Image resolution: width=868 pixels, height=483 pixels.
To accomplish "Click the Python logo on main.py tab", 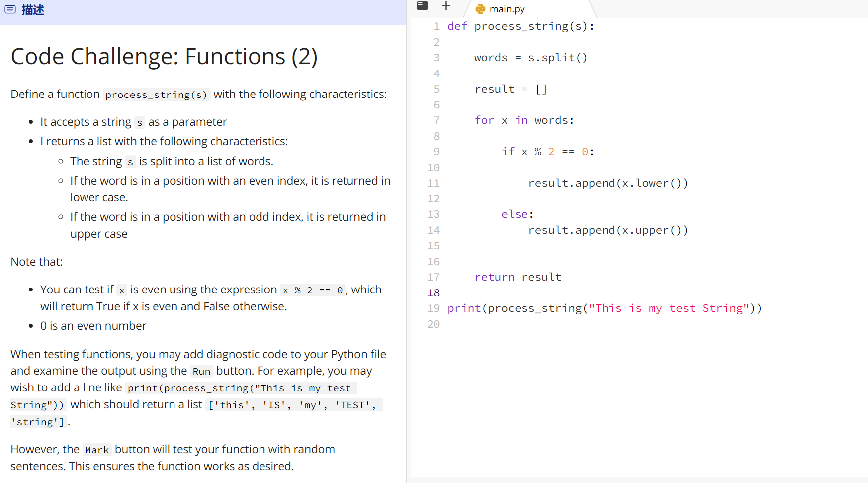I will pos(480,9).
